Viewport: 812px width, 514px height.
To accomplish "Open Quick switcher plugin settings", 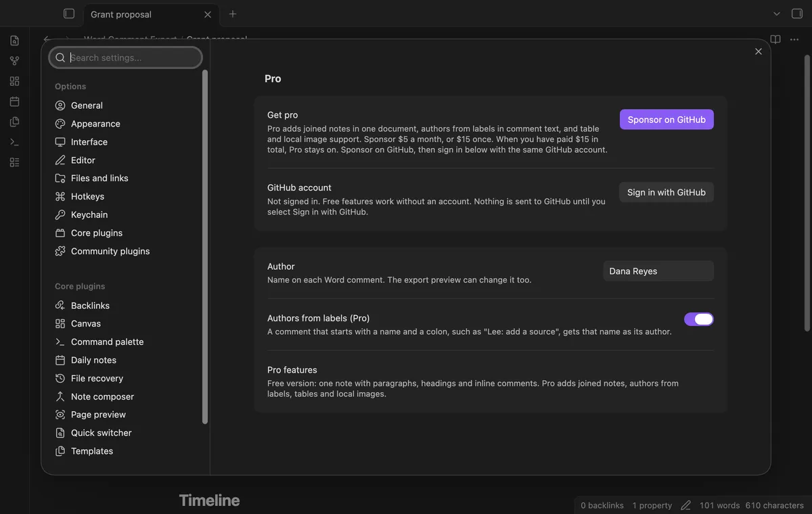I will [x=126, y=433].
